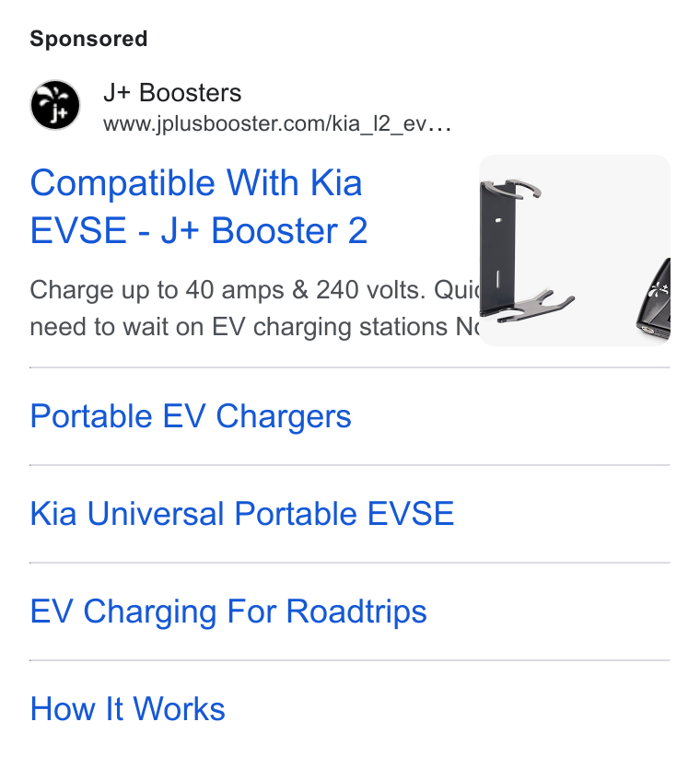The height and width of the screenshot is (757, 700).
Task: Click the word 'Chargers' in the Portable EV sitelink
Action: [x=284, y=416]
